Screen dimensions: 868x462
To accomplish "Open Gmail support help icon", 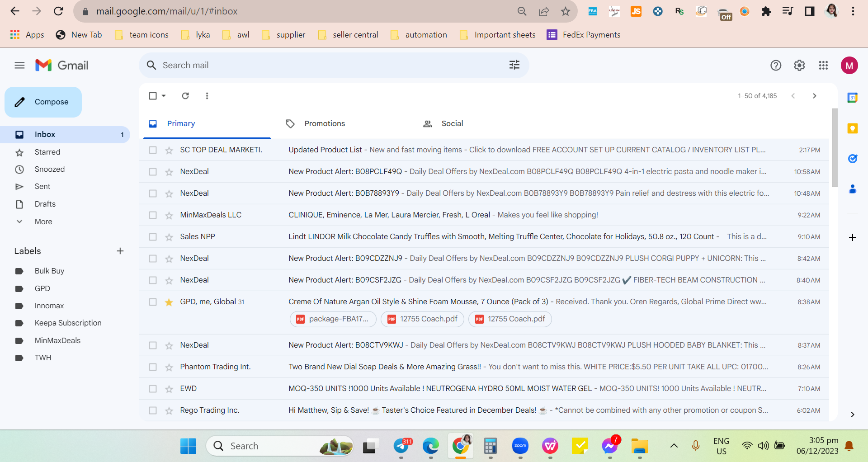I will pyautogui.click(x=776, y=66).
